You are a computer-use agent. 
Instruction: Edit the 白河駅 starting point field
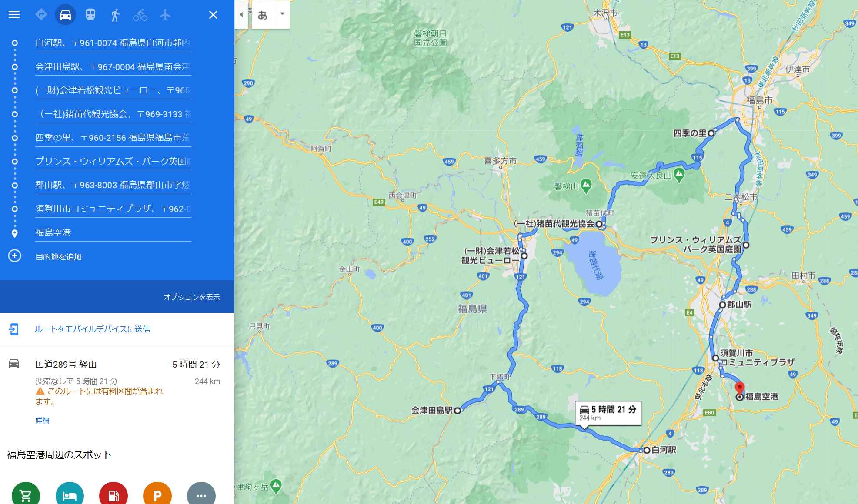[x=113, y=43]
